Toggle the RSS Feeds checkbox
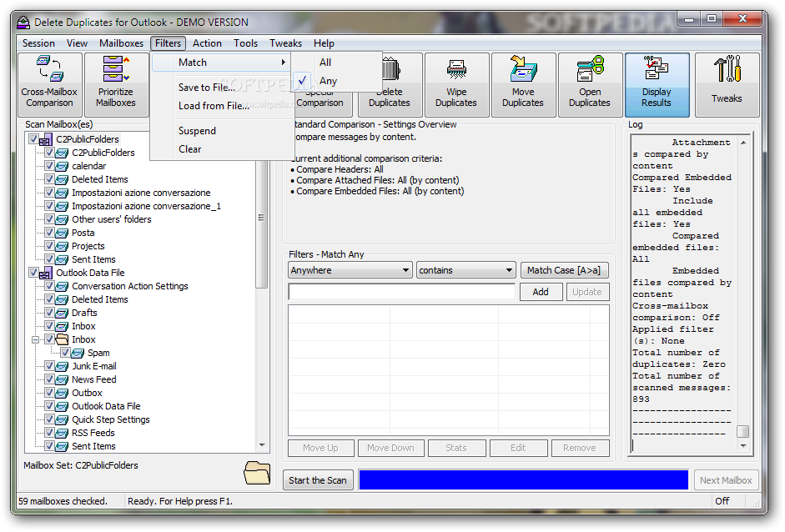 pos(49,433)
